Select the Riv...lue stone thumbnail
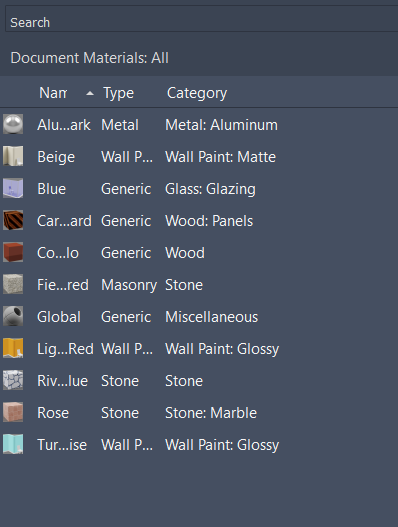 (x=13, y=380)
